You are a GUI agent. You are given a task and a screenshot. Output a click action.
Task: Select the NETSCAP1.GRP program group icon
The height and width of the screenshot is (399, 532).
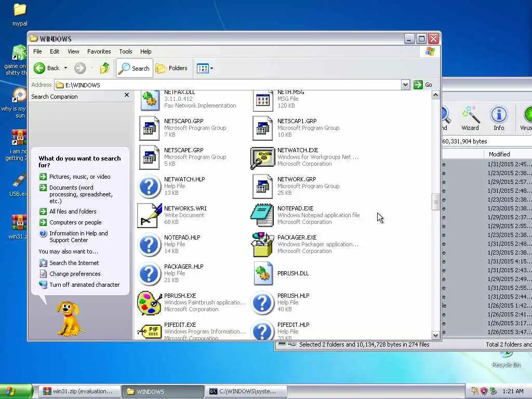262,128
